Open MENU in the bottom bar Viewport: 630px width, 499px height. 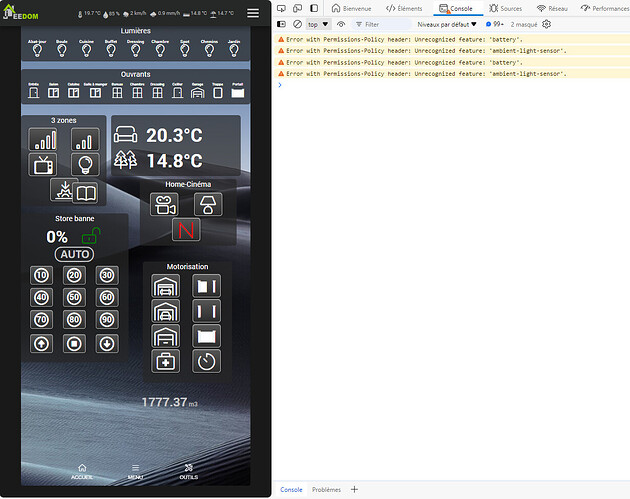(135, 472)
